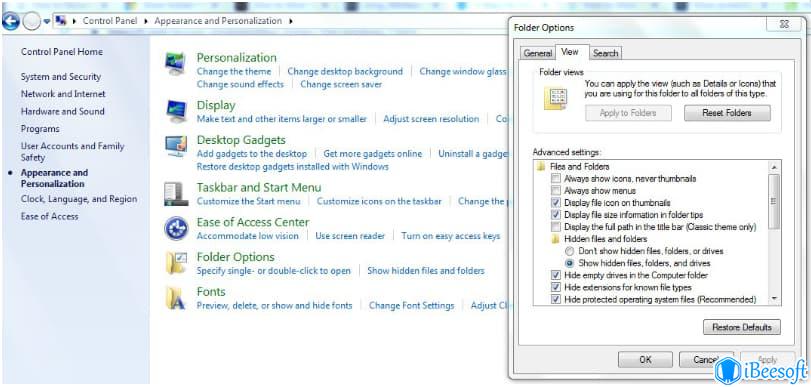Click Change the theme link

pyautogui.click(x=234, y=71)
